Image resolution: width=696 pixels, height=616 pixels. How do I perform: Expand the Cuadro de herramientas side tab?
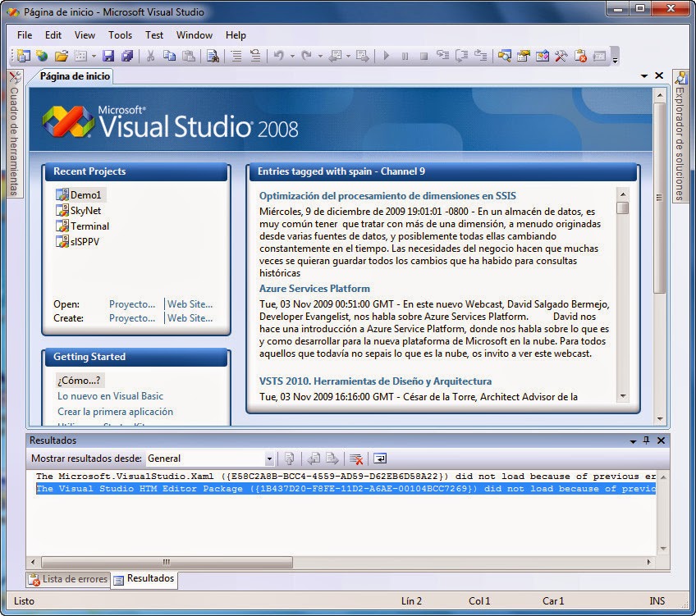click(x=15, y=134)
